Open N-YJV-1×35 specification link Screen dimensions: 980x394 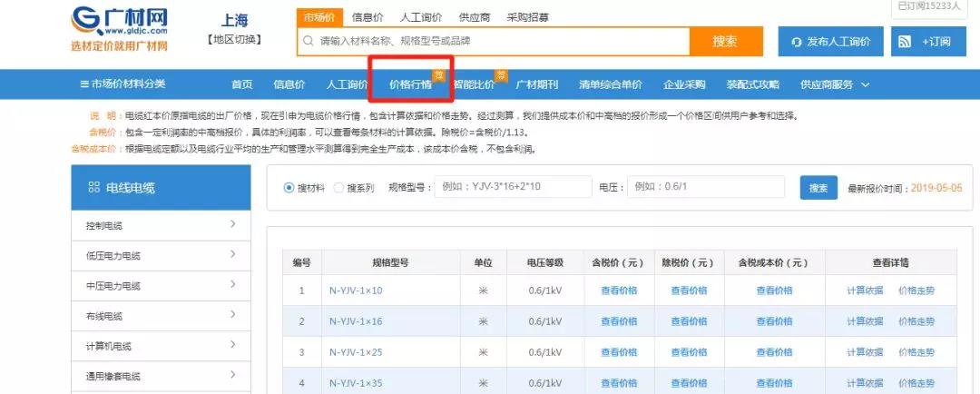(x=356, y=383)
